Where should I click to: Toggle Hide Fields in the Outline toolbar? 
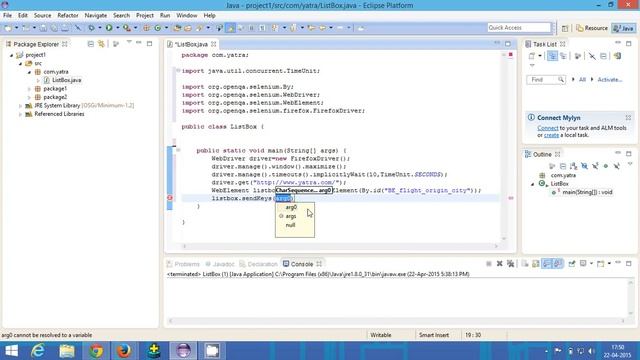(584, 166)
